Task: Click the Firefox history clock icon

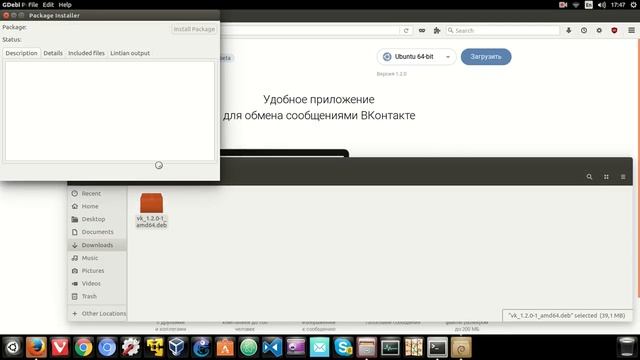Action: click(x=584, y=31)
